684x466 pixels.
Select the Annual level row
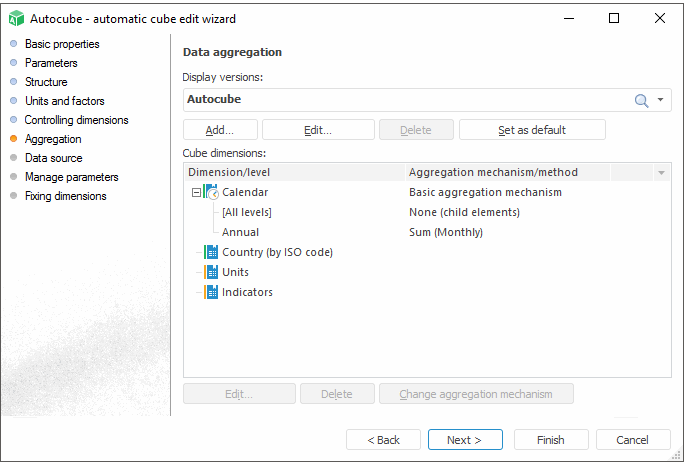pyautogui.click(x=240, y=232)
